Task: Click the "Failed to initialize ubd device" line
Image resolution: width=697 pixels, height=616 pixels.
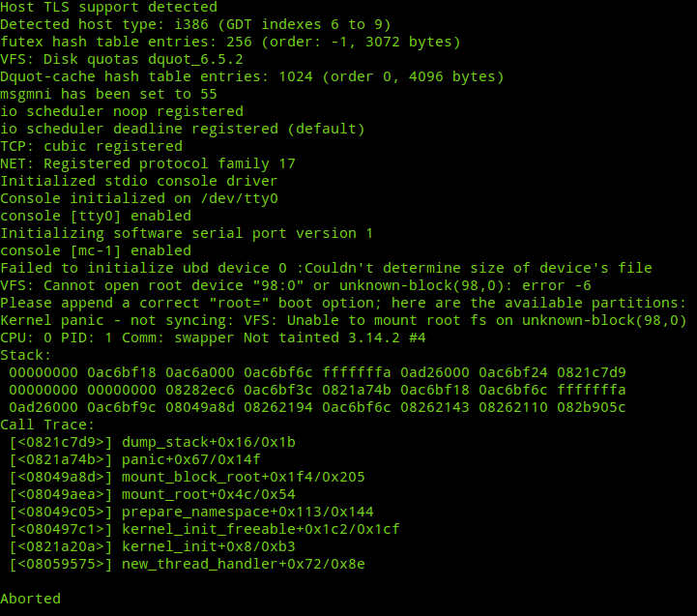Action: coord(326,268)
